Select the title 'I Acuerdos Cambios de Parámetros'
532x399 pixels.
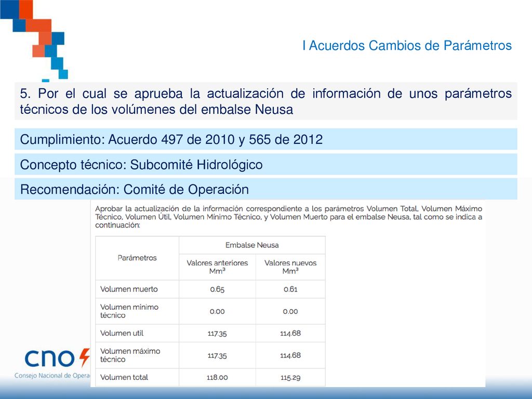(407, 46)
